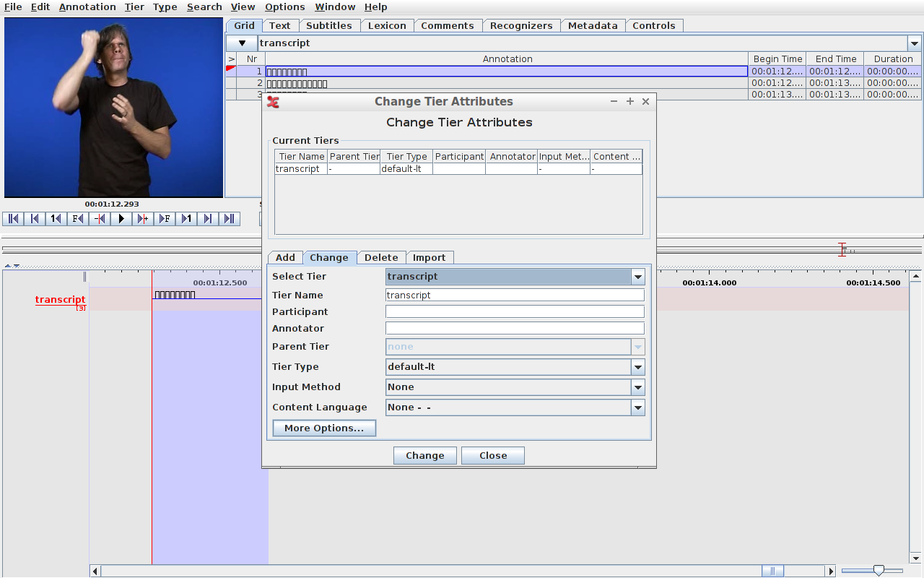The image size is (924, 578).
Task: Click the transcript tier label in timeline
Action: pyautogui.click(x=61, y=300)
